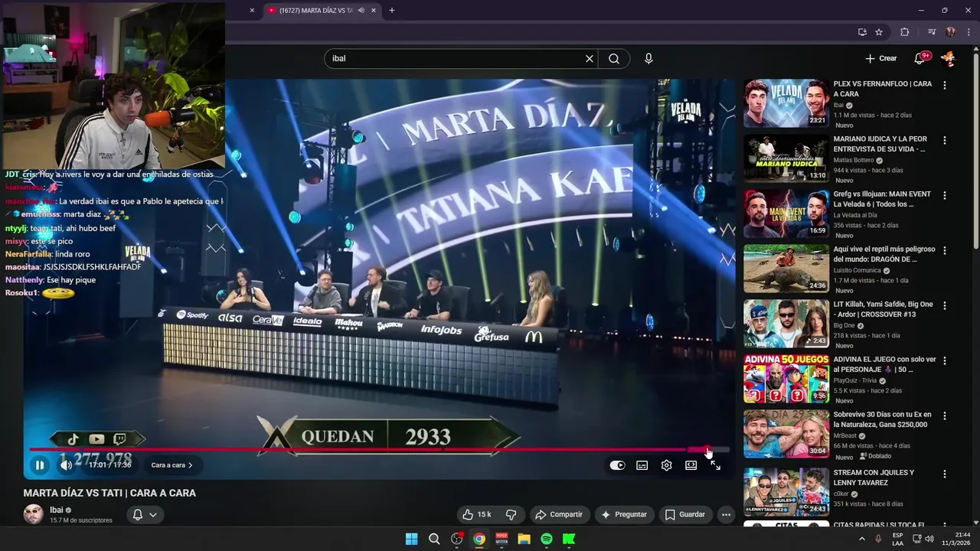
Task: Open the taskbar clock showing 21:44
Action: 956,539
